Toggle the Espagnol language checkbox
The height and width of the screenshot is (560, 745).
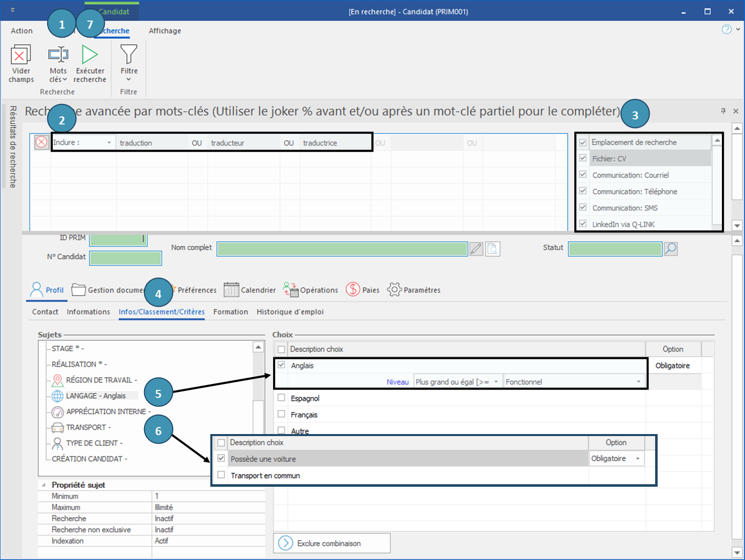pos(282,398)
